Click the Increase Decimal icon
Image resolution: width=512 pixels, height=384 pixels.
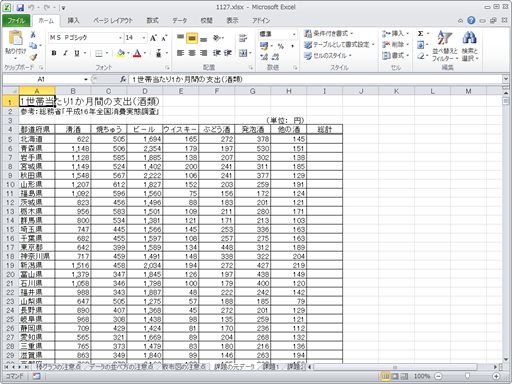(x=264, y=57)
